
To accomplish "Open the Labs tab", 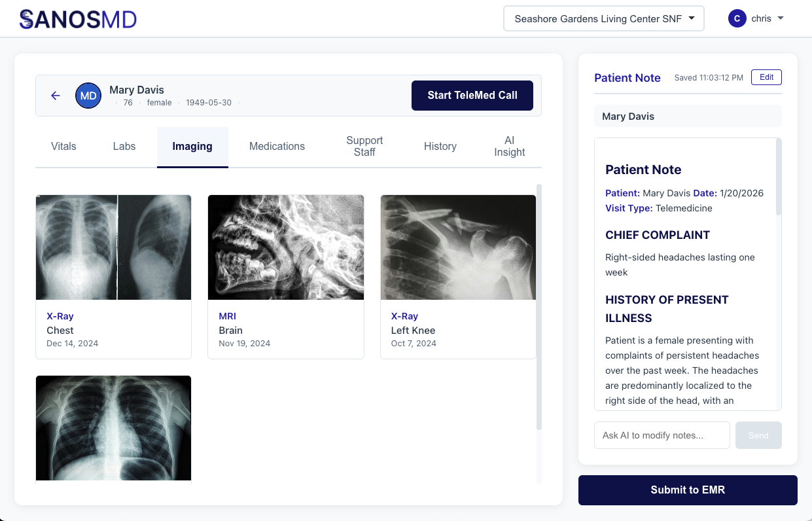I will point(124,147).
